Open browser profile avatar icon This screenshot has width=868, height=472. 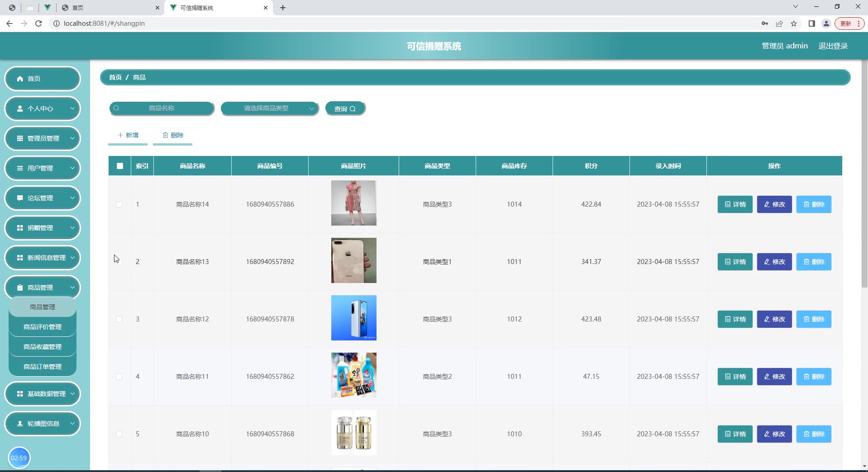[x=826, y=24]
